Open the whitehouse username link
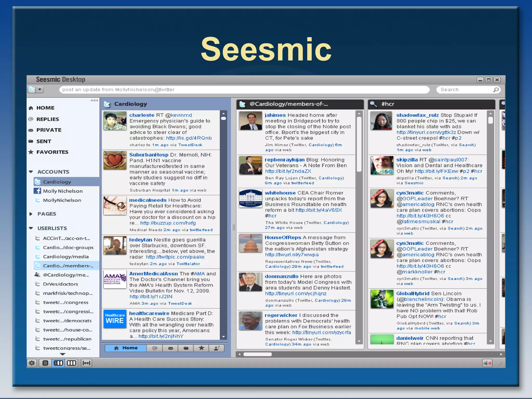 [x=280, y=193]
